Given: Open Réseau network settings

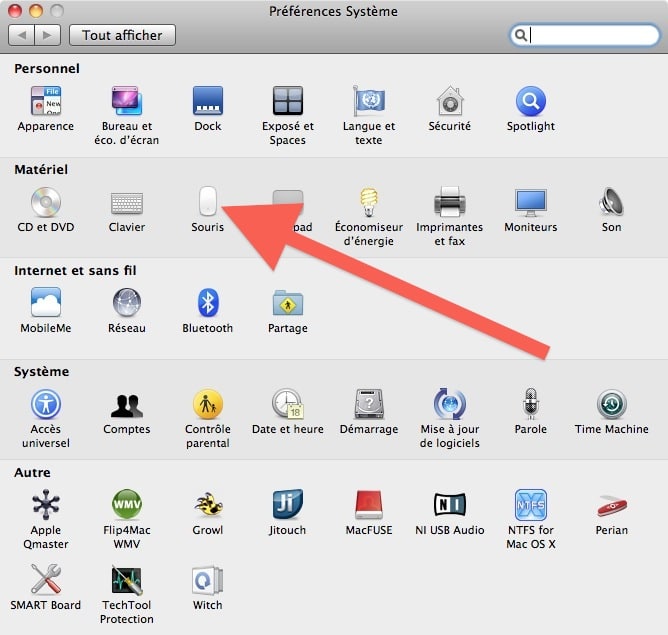Looking at the screenshot, I should pos(126,303).
